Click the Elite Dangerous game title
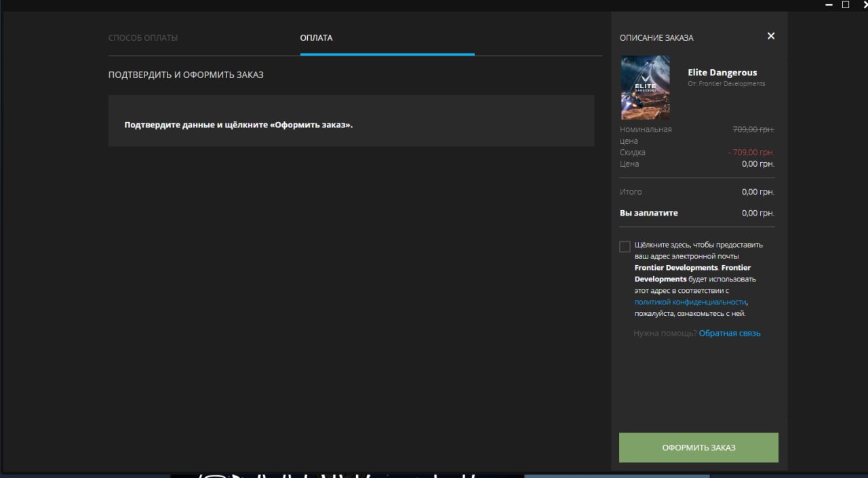This screenshot has height=478, width=868. [722, 73]
